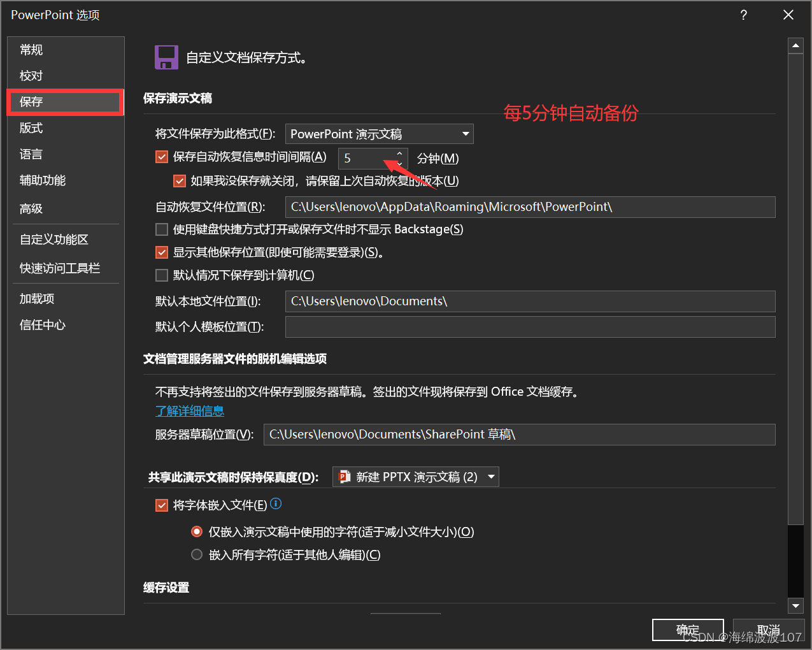Select 仅嵌入演示文稿中使用的字符 radio option
The height and width of the screenshot is (650, 812).
point(197,531)
